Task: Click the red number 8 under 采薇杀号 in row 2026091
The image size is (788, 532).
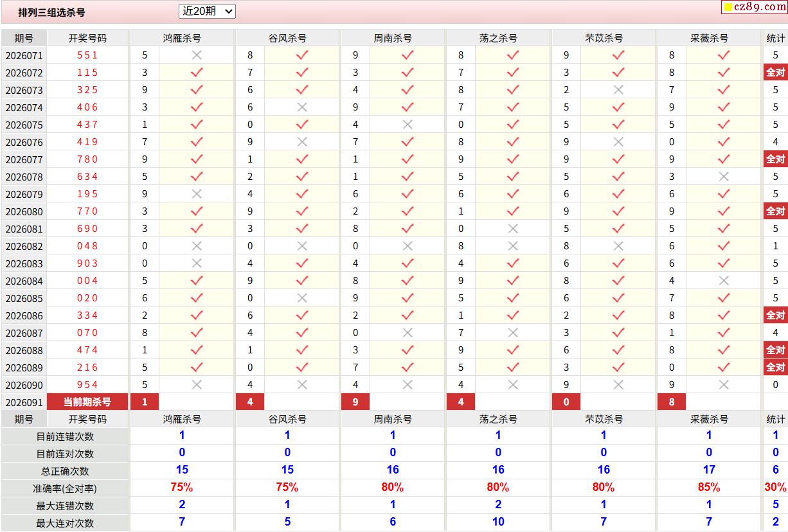Action: [x=672, y=402]
